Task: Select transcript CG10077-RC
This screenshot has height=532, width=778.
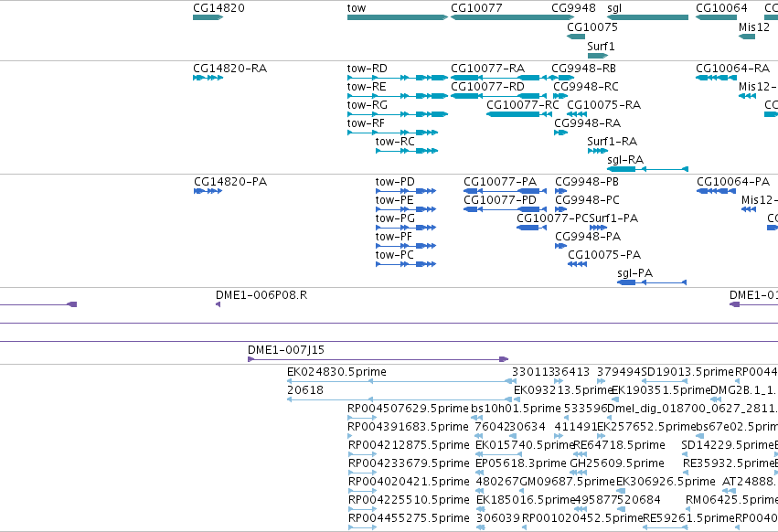Action: tap(519, 114)
